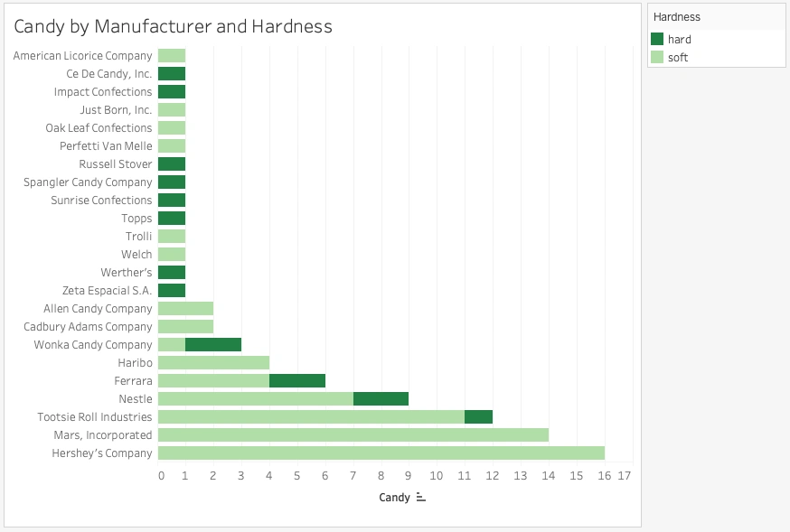Select the 'Candy by Manufacturer and Hardness' title
Viewport: 790px width, 532px height.
(173, 27)
